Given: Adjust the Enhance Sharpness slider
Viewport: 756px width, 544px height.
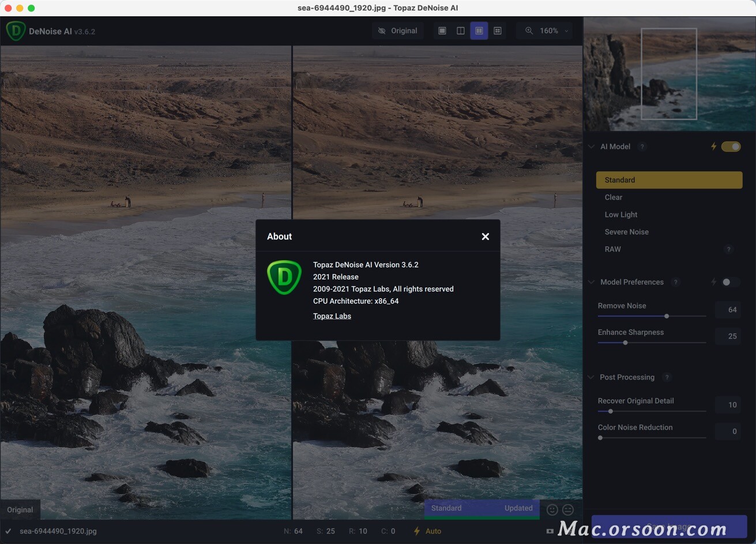Looking at the screenshot, I should [652, 343].
